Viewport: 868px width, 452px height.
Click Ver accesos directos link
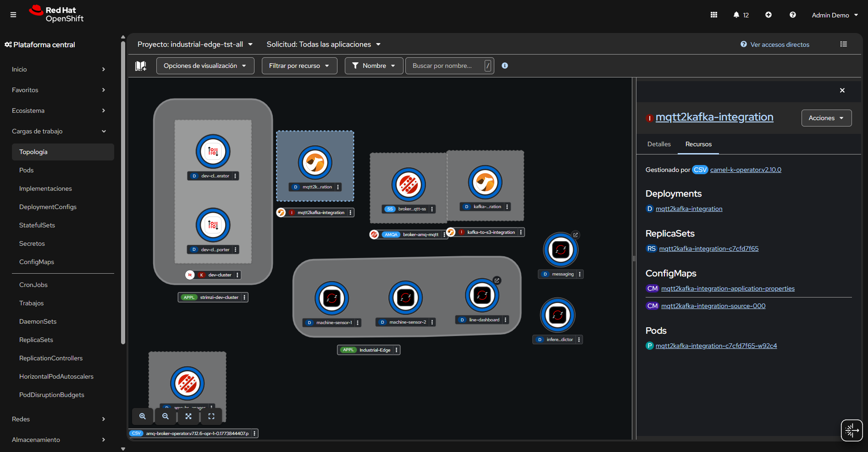(x=780, y=44)
